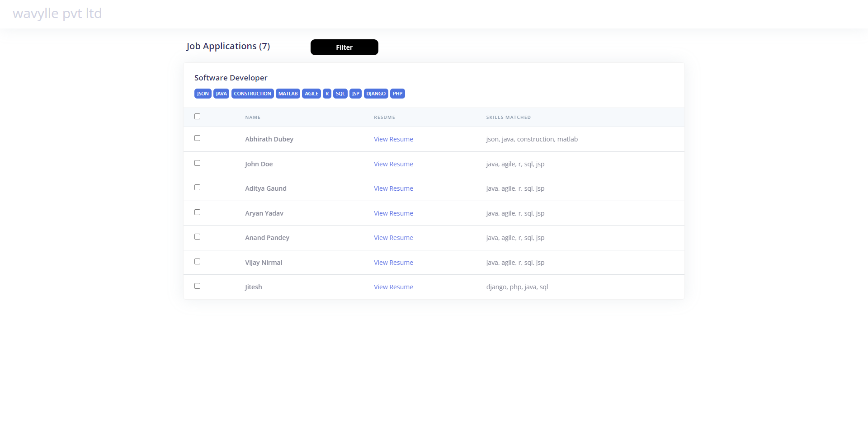
Task: Click the PHP skill tag
Action: point(397,94)
